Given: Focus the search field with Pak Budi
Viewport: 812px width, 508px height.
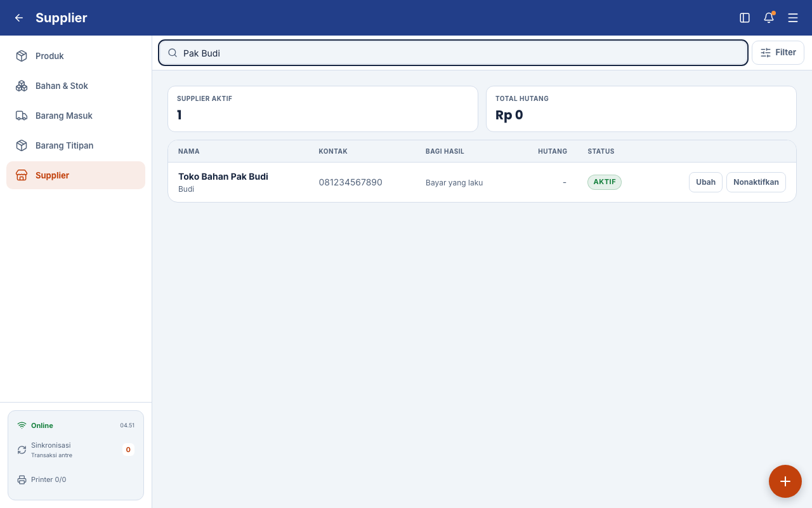Looking at the screenshot, I should coord(453,53).
